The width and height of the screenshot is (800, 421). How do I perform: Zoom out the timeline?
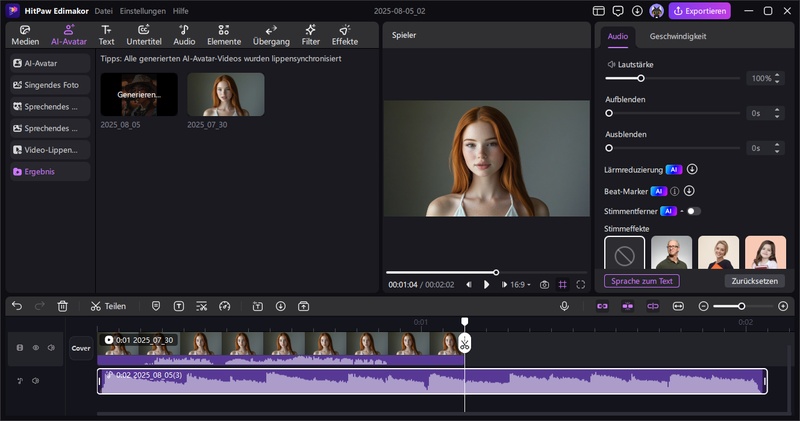pos(704,306)
